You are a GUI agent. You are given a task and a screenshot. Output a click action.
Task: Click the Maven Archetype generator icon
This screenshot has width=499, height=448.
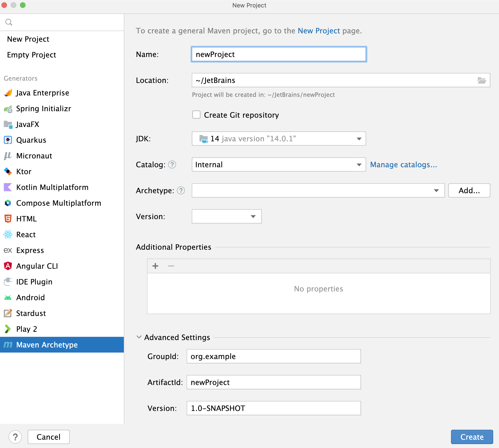pyautogui.click(x=8, y=345)
